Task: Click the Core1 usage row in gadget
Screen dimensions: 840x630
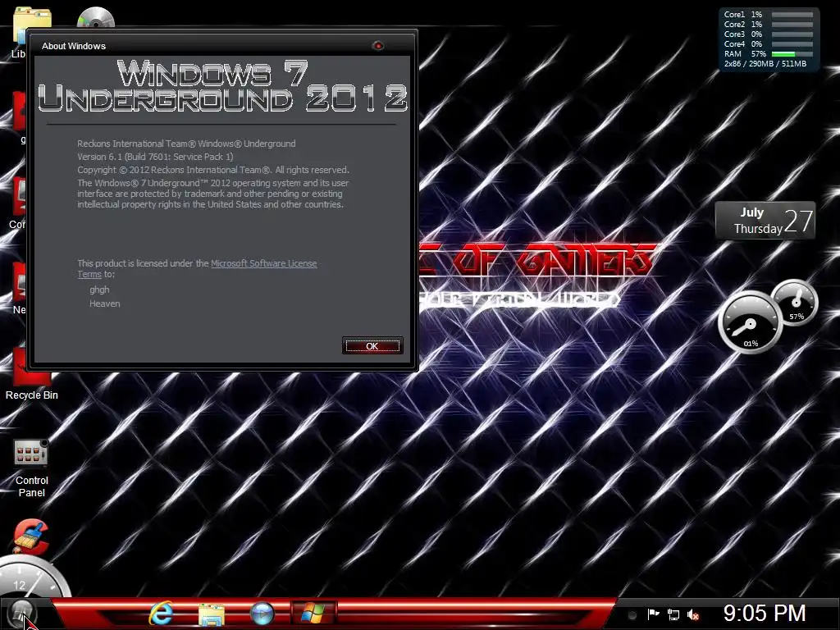Action: coord(768,15)
